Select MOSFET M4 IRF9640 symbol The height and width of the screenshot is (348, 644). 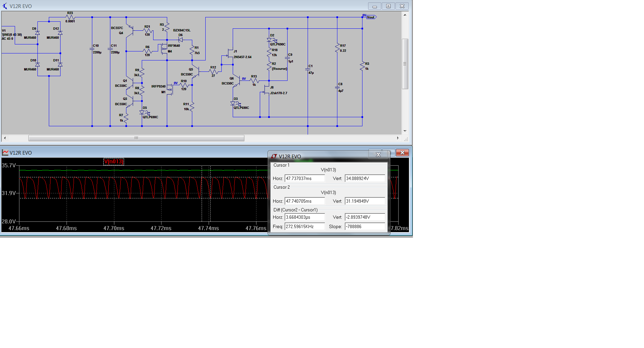point(164,48)
